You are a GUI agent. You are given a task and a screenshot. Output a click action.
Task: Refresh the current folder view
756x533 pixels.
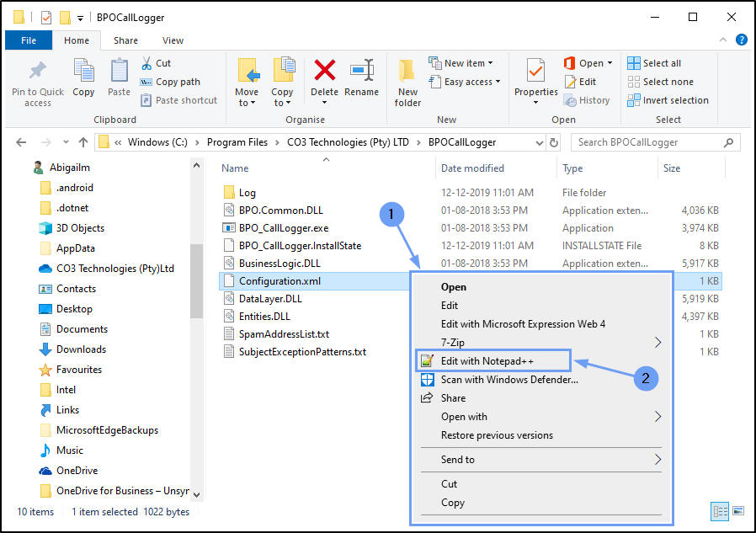click(x=553, y=142)
